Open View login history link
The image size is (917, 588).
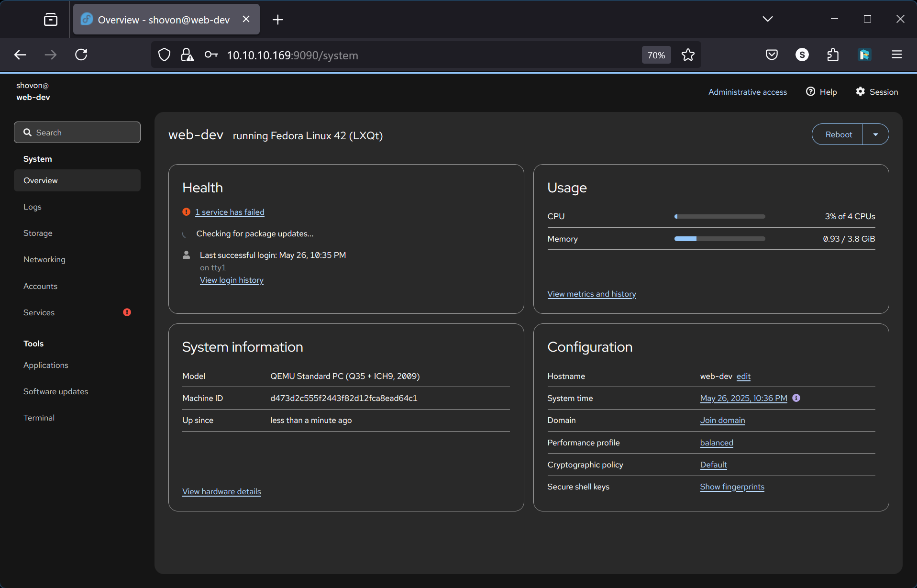[x=232, y=280]
